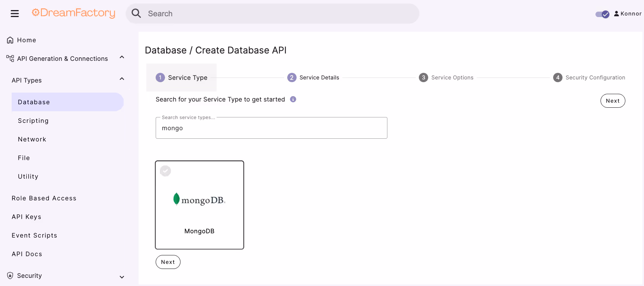
Task: Toggle the dark mode switch
Action: (602, 14)
